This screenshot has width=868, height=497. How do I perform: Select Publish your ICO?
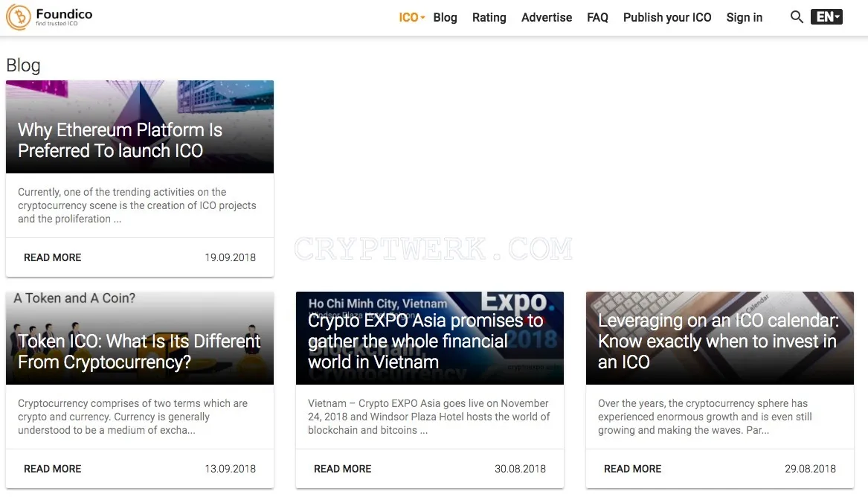667,18
